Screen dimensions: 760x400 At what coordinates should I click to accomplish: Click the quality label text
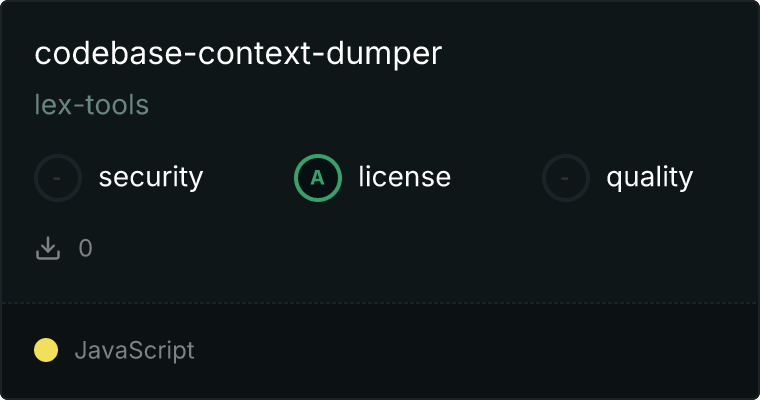649,177
